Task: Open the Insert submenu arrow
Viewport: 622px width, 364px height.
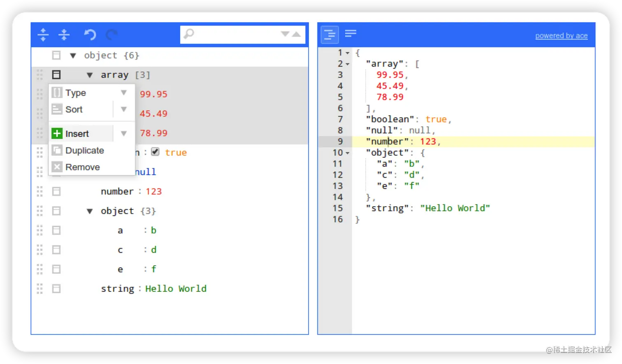Action: click(123, 134)
